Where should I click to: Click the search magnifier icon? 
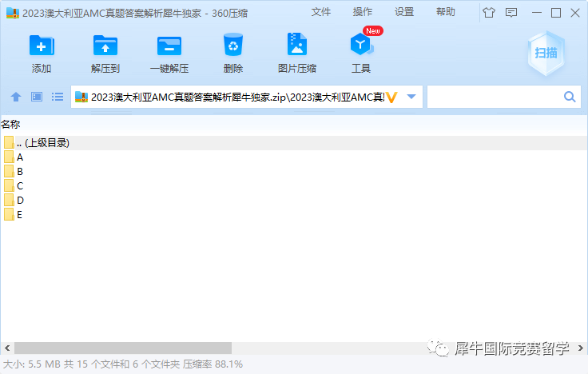coord(570,97)
